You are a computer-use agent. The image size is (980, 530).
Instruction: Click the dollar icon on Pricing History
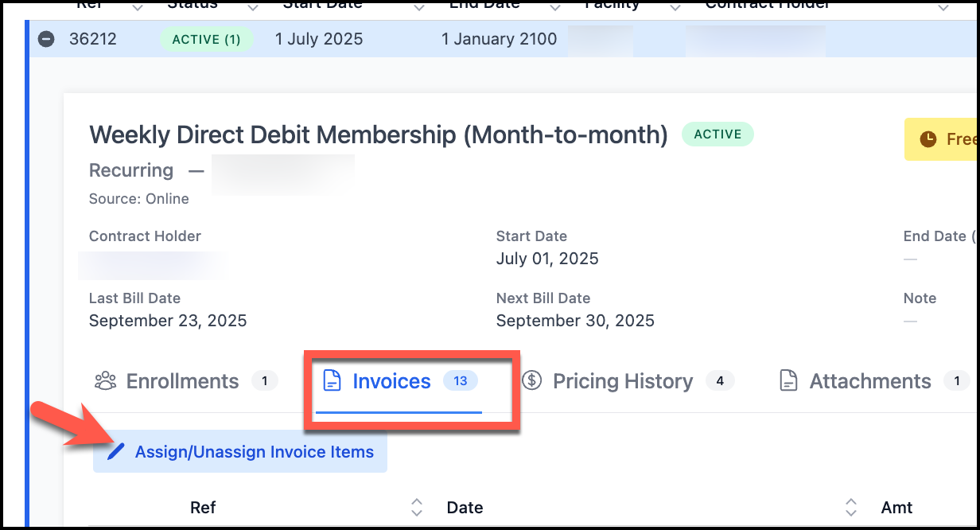pyautogui.click(x=532, y=381)
